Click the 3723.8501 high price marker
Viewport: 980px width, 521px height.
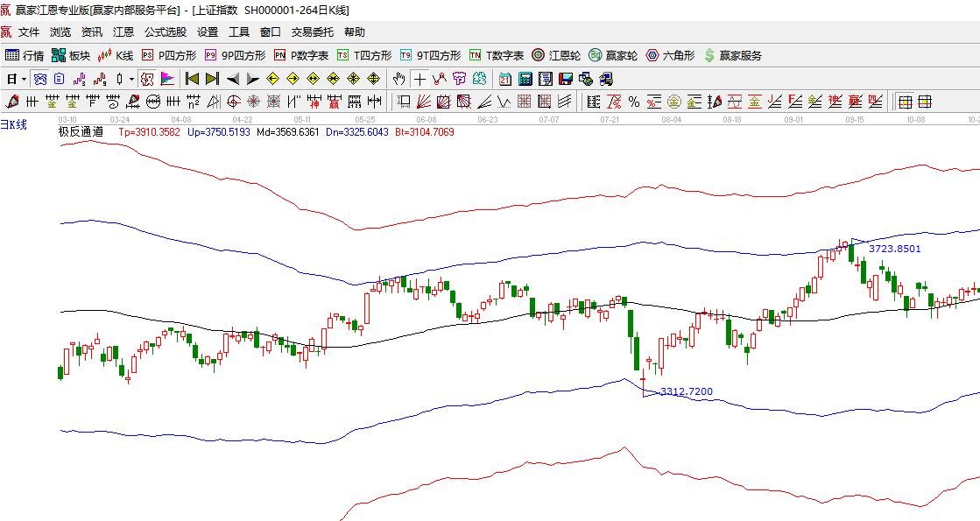click(x=894, y=249)
